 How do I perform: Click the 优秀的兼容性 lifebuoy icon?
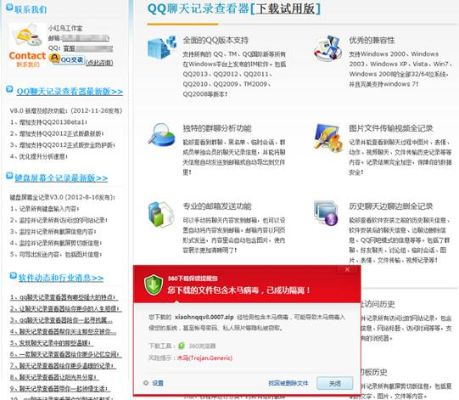tap(328, 48)
